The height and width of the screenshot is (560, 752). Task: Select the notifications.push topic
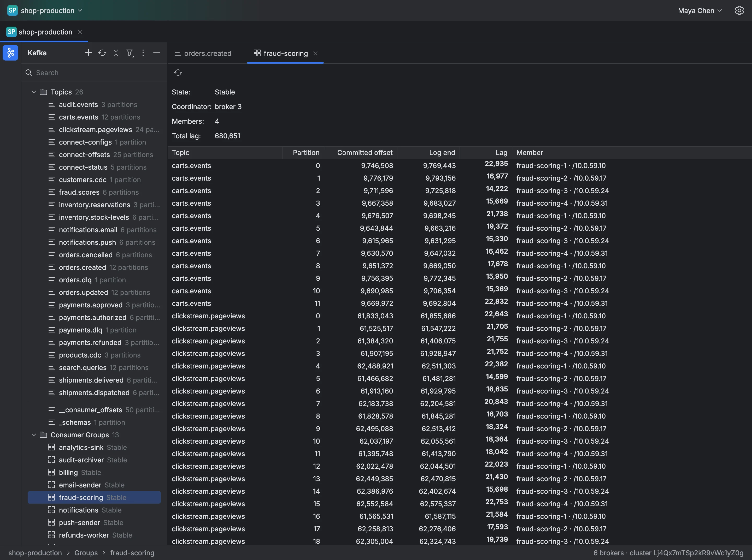point(94,242)
